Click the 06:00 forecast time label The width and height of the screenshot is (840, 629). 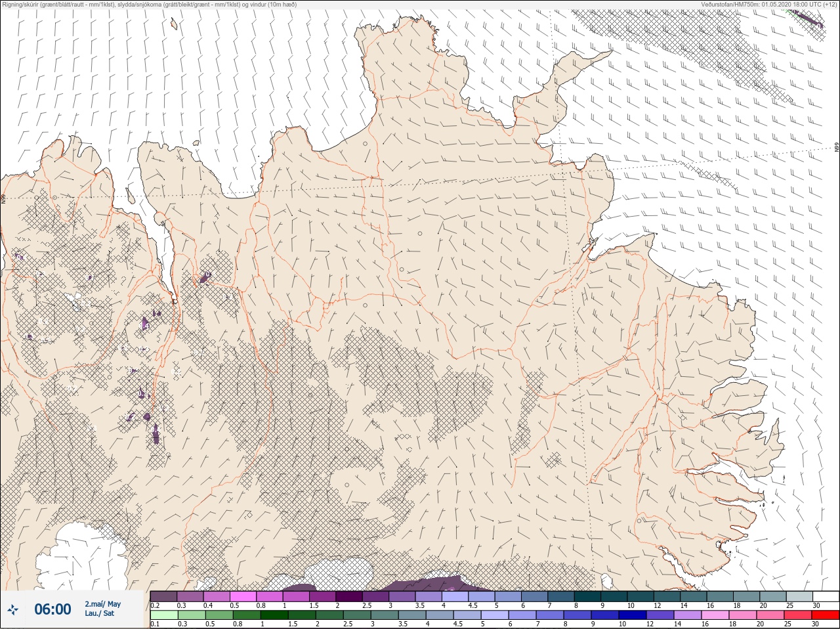click(52, 609)
